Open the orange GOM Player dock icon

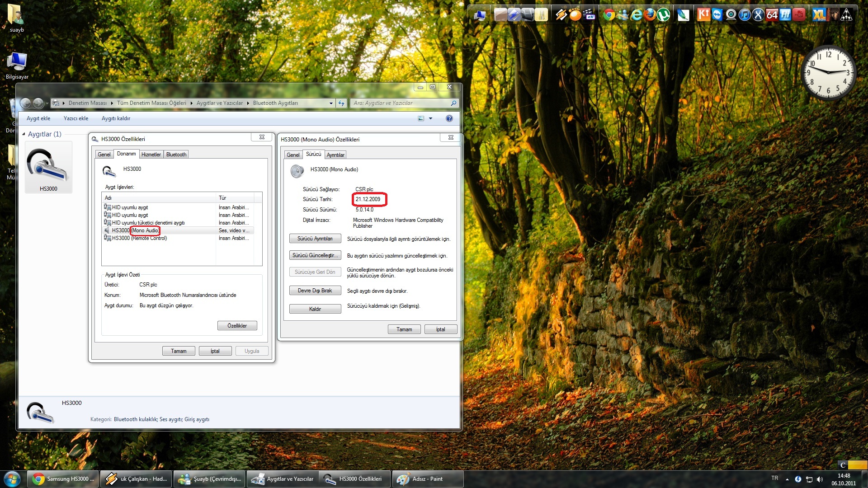point(575,15)
